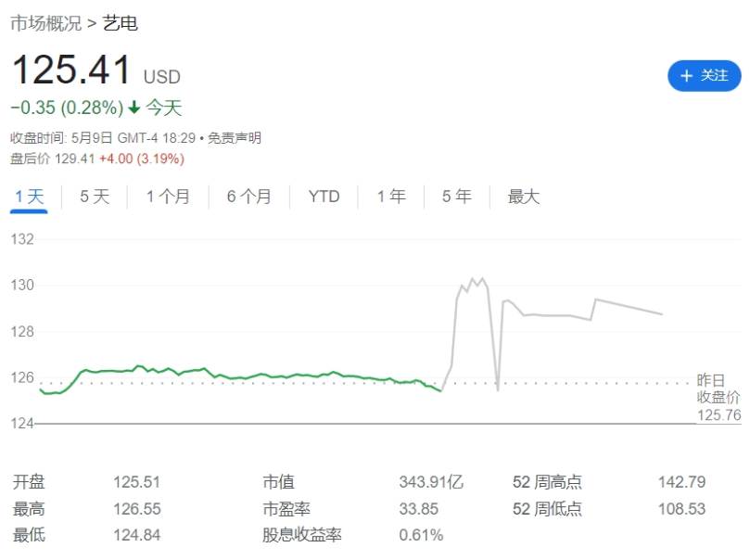
Task: Click the 今天 label
Action: [163, 108]
